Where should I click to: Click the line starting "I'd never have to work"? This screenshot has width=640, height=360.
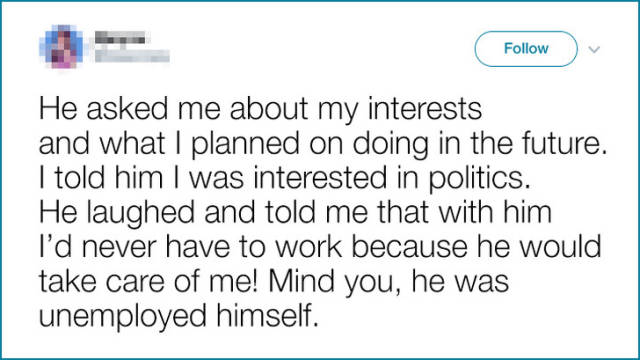tap(320, 247)
